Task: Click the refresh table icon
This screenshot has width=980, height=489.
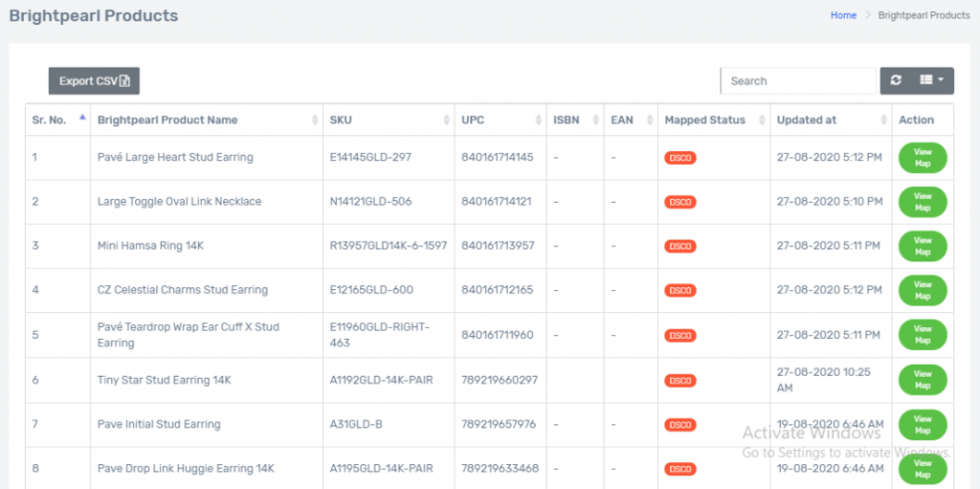Action: click(896, 80)
